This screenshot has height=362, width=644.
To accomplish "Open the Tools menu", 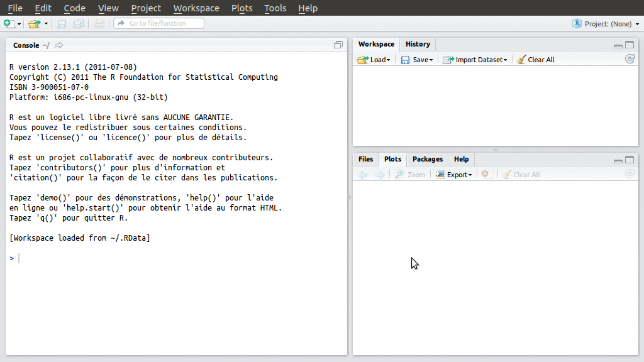I will [275, 8].
